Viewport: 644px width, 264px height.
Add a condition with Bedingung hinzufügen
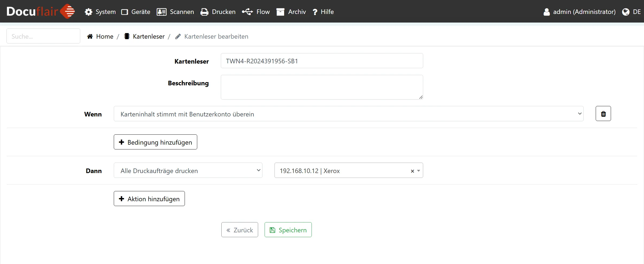pos(155,142)
